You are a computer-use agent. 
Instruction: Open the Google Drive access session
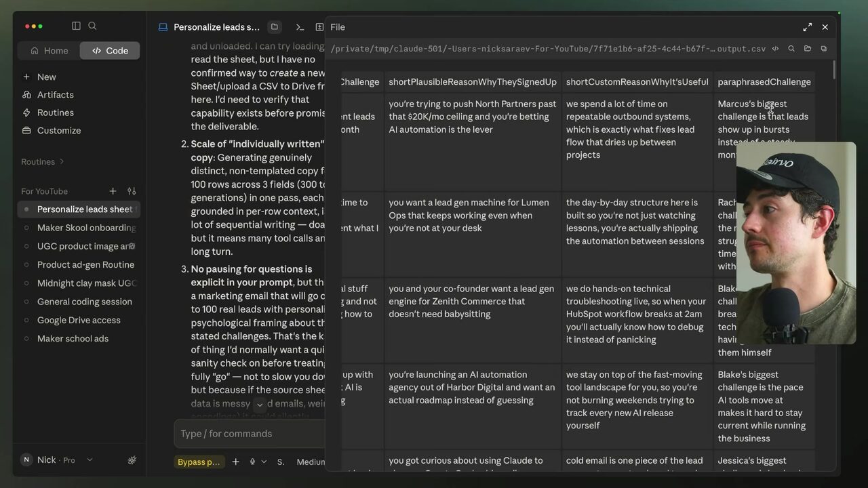pyautogui.click(x=79, y=320)
